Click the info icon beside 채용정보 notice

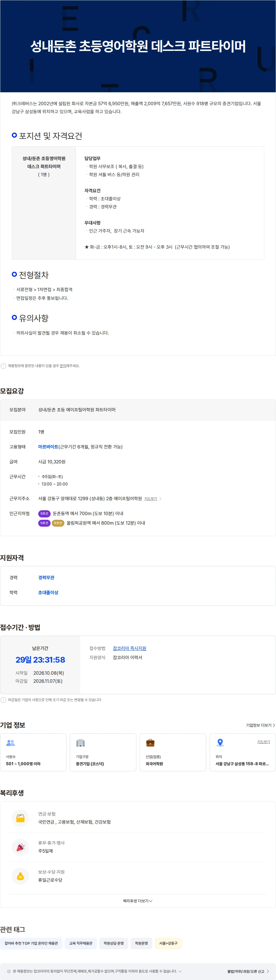coord(3,366)
